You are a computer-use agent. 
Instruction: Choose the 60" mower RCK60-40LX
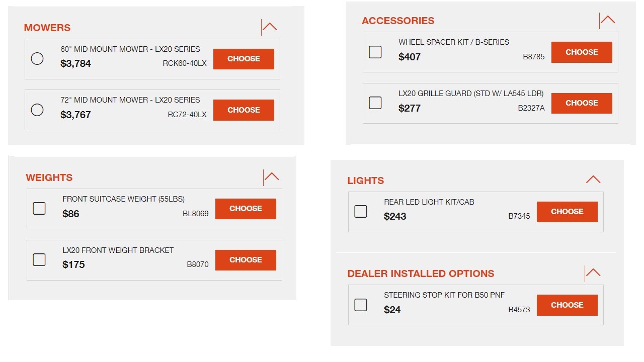coord(244,59)
